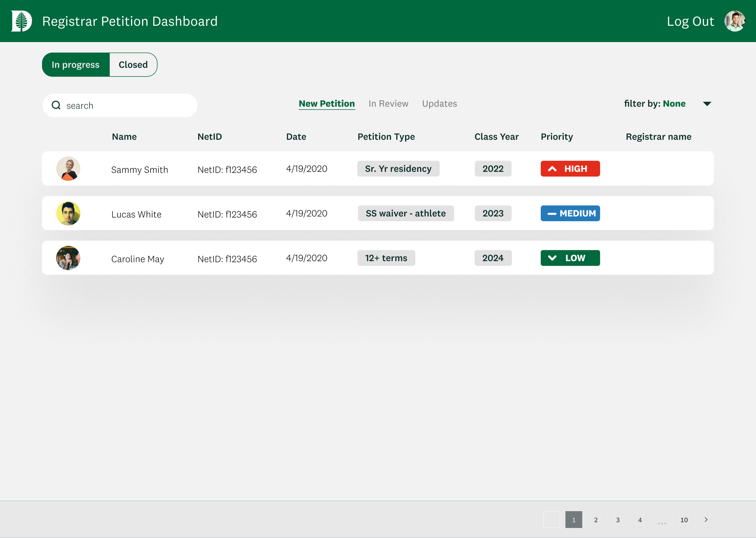
Task: Click the search magnifier icon
Action: coord(56,105)
